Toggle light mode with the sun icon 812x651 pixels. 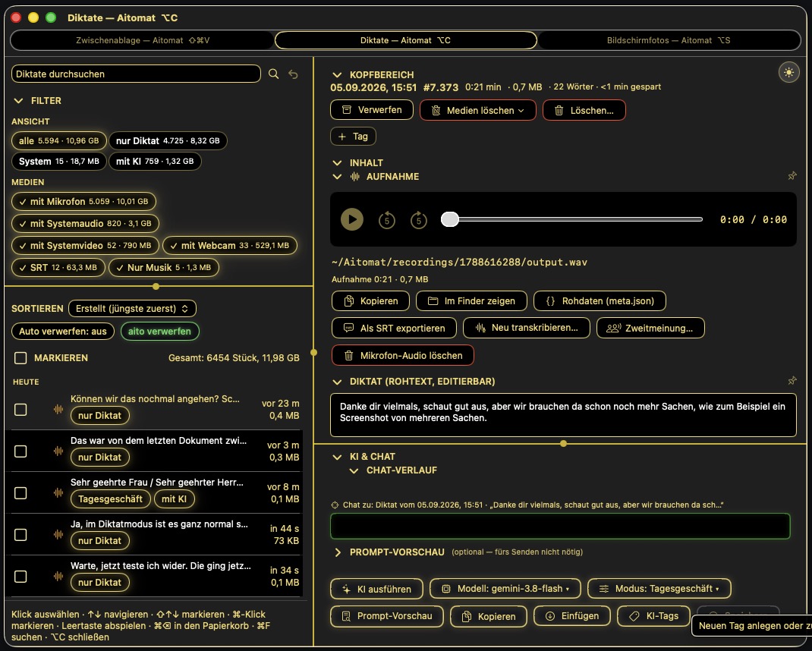click(788, 73)
